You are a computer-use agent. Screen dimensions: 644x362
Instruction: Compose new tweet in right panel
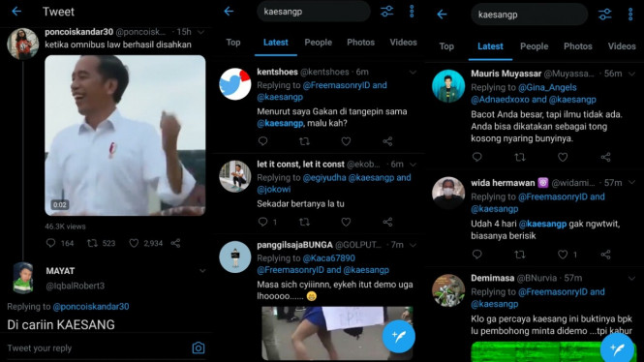coord(617,348)
